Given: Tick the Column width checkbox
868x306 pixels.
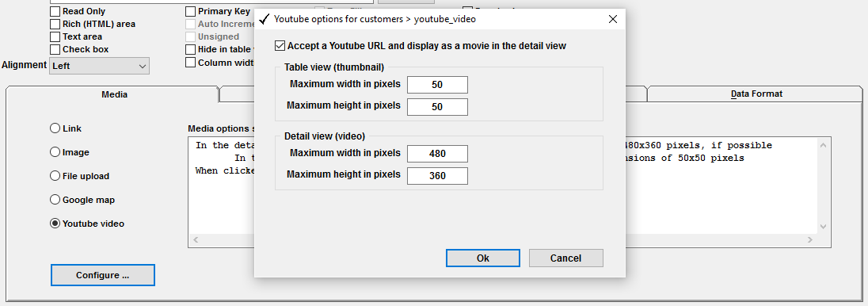Looking at the screenshot, I should pyautogui.click(x=190, y=63).
